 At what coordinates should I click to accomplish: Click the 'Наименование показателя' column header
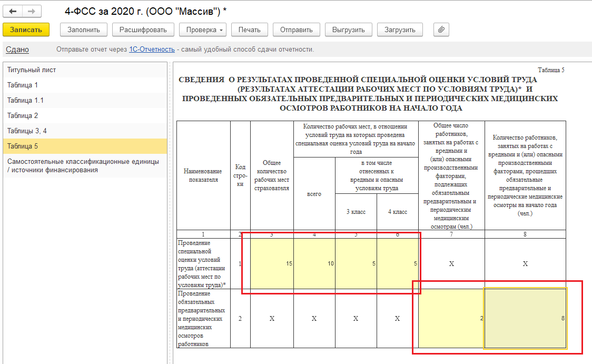coord(203,175)
